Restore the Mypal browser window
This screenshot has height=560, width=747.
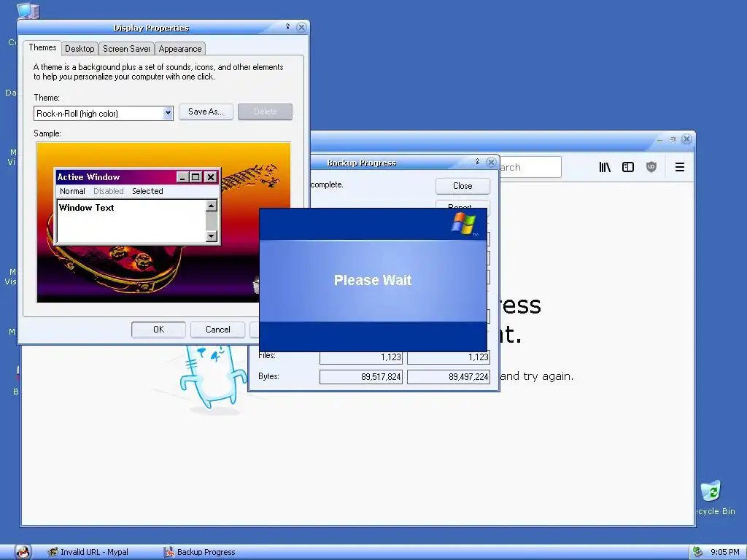[x=673, y=139]
